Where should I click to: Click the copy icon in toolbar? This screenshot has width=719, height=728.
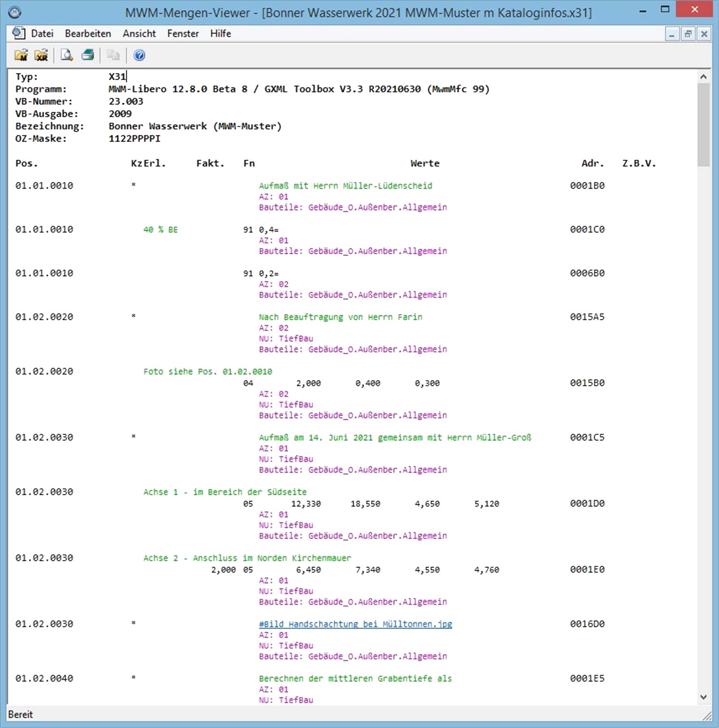point(113,55)
